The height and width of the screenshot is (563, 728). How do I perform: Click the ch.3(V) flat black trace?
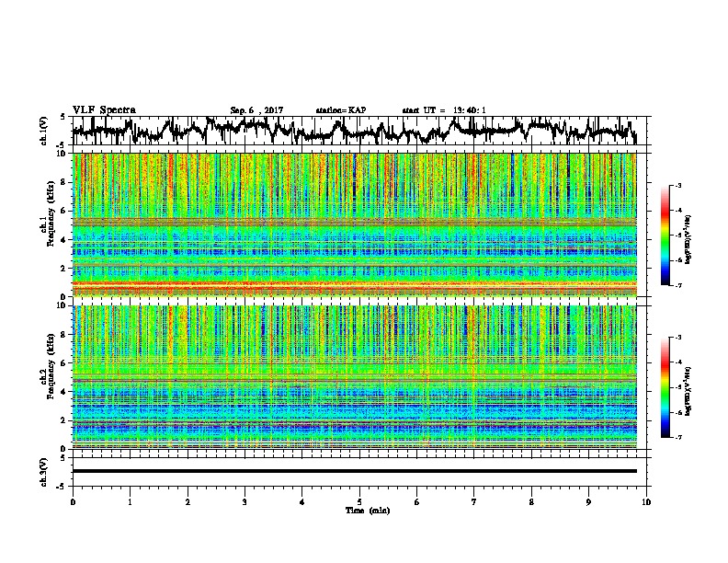click(354, 471)
